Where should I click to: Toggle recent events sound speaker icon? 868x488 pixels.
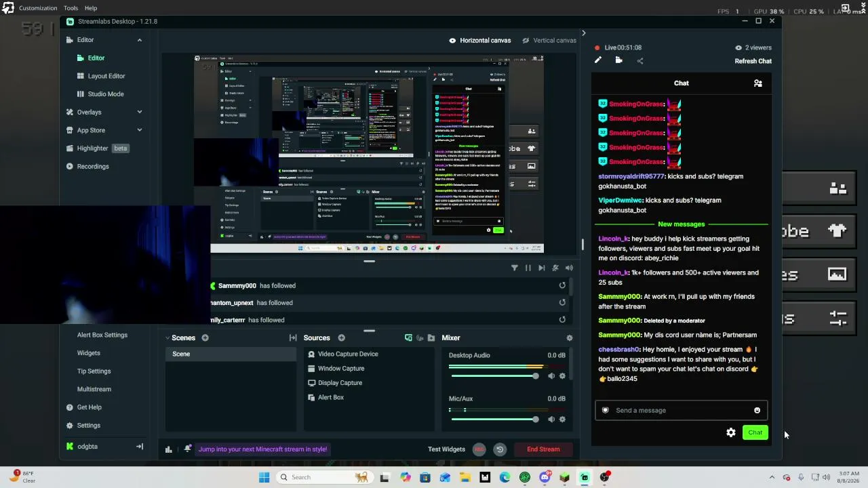pos(569,268)
